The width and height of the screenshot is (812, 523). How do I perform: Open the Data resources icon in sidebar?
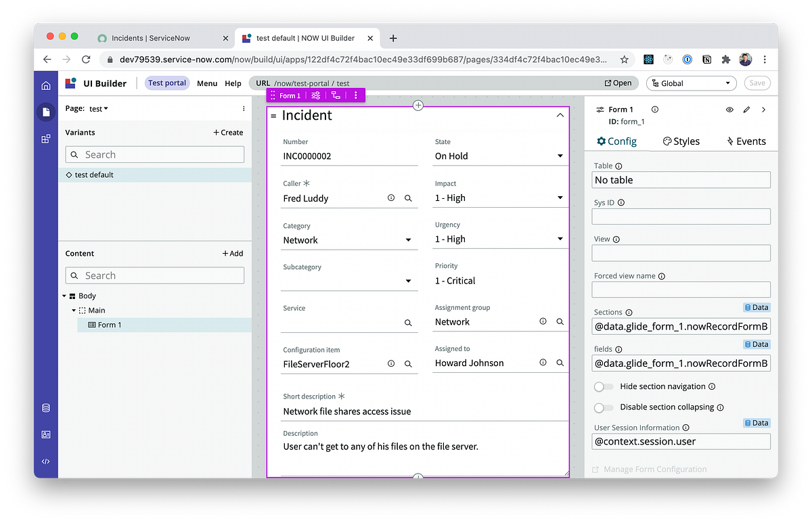(x=46, y=407)
